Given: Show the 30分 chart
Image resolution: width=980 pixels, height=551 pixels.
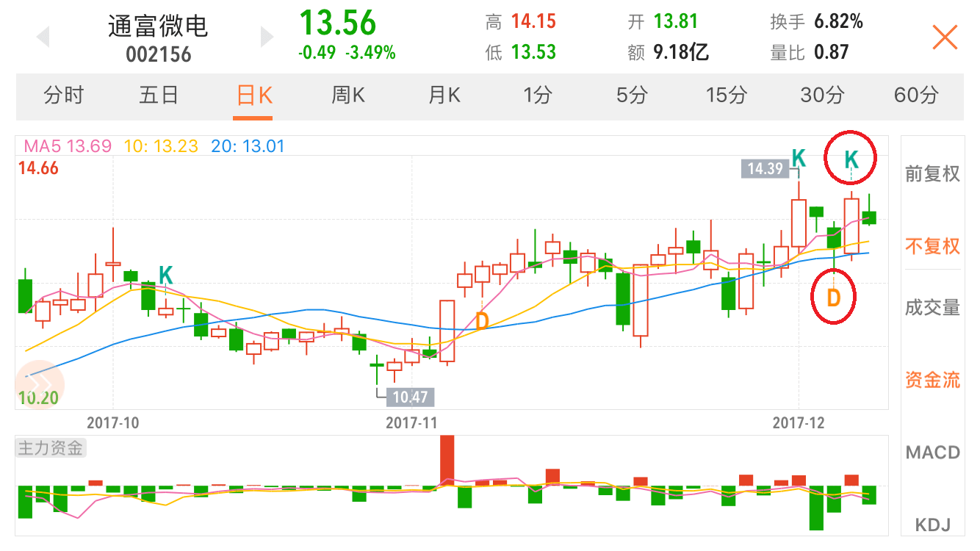Looking at the screenshot, I should coord(822,95).
